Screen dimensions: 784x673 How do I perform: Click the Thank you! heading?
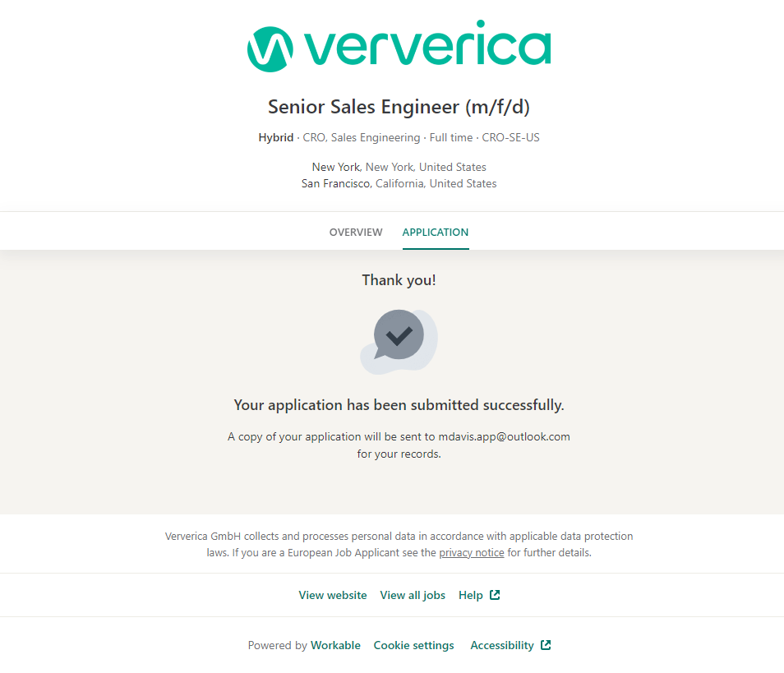pyautogui.click(x=399, y=280)
